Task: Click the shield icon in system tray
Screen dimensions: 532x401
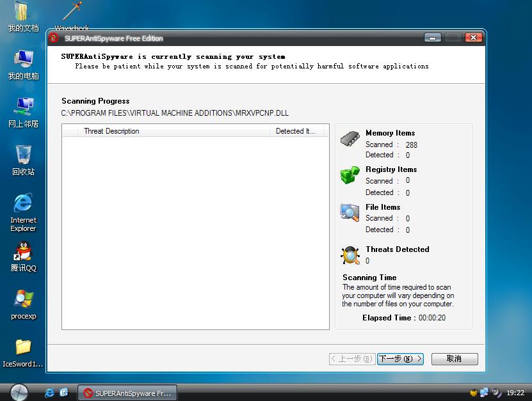Action: click(x=474, y=393)
